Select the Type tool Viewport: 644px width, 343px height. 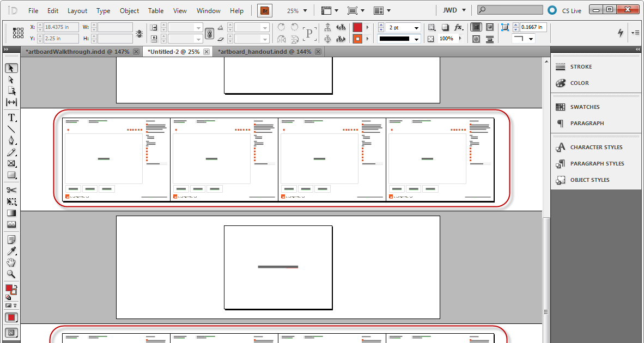(11, 117)
